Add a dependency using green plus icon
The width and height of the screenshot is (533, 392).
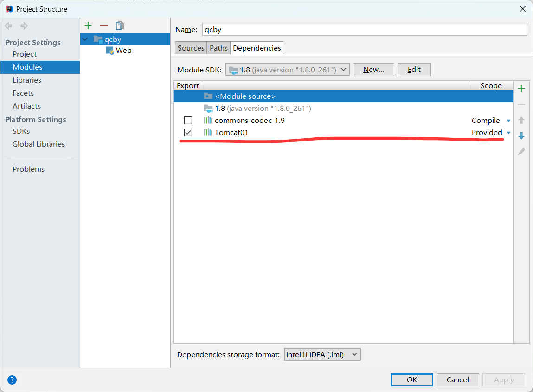coord(521,89)
